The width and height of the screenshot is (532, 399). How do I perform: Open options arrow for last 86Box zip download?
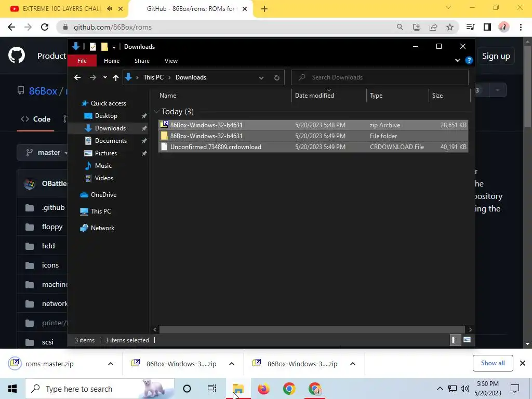coord(353,364)
